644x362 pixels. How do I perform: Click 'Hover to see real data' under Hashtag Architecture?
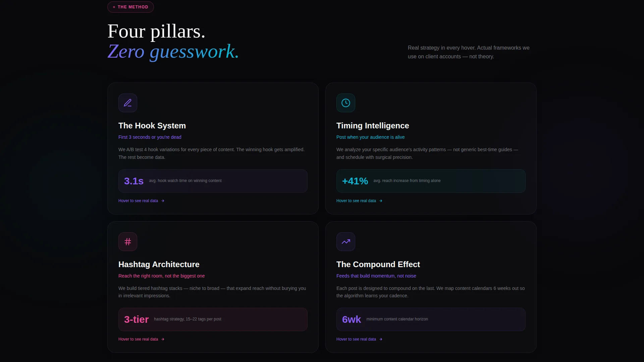tap(138, 339)
